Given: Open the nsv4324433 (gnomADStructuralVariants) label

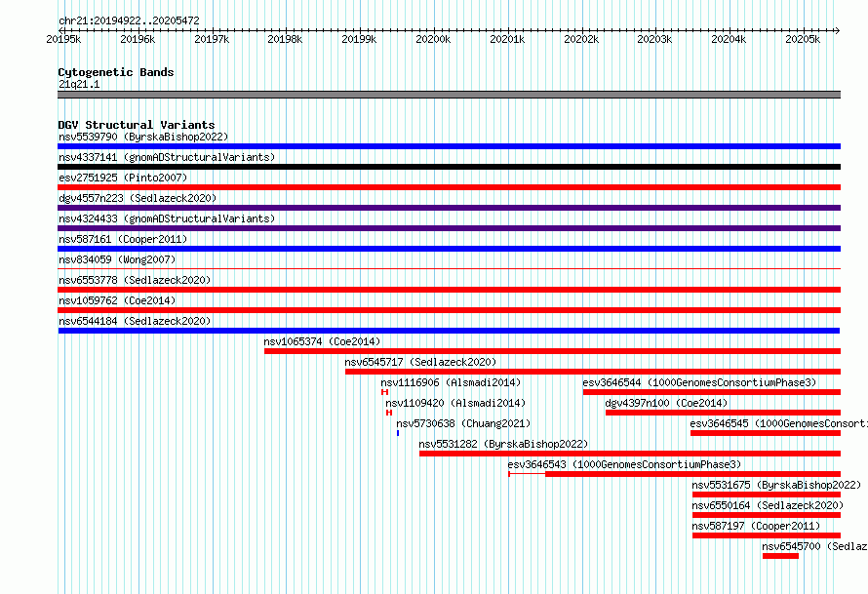Looking at the screenshot, I should (x=167, y=218).
